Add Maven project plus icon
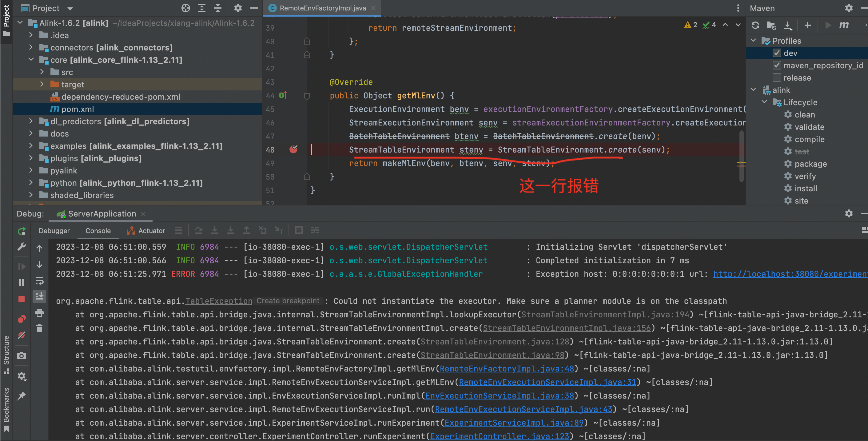This screenshot has height=441, width=868. coord(808,25)
